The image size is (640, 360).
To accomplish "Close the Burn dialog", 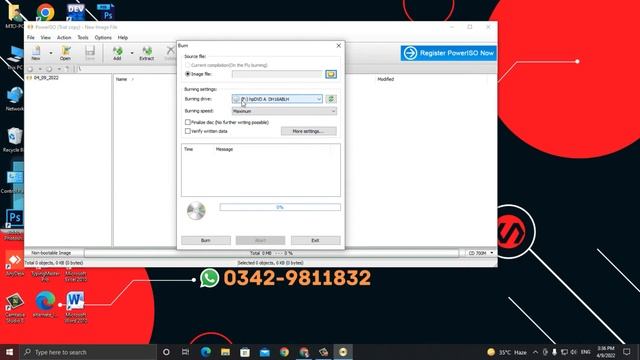I will pos(338,46).
